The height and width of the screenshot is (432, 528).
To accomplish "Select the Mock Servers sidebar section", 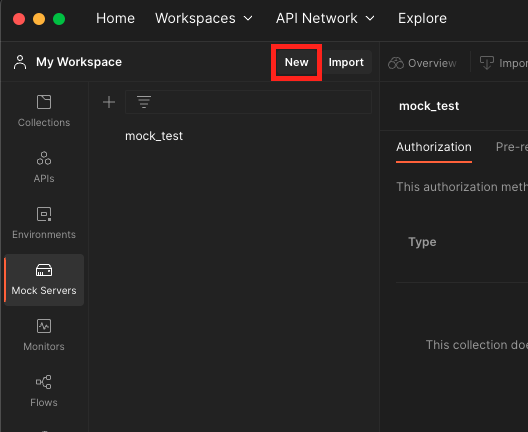I will (44, 279).
